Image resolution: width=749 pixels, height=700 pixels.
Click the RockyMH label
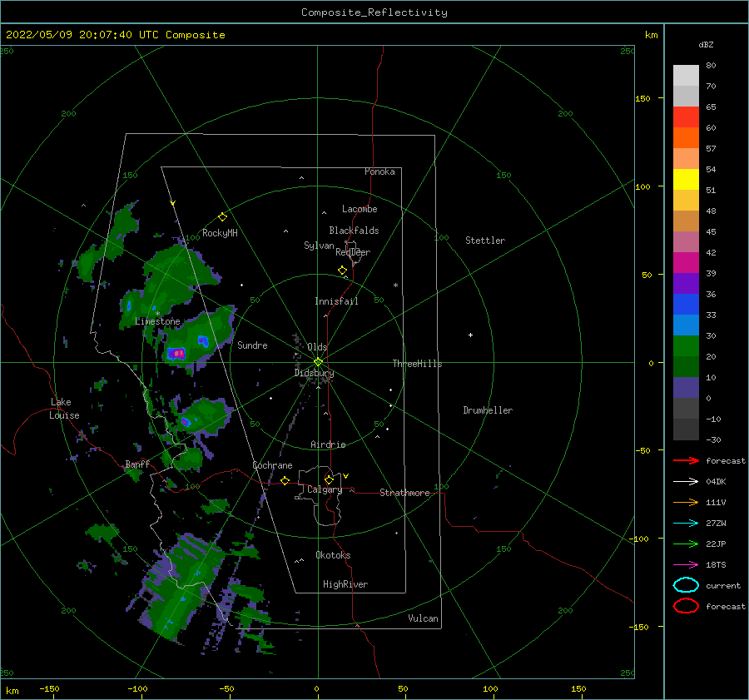tap(220, 233)
